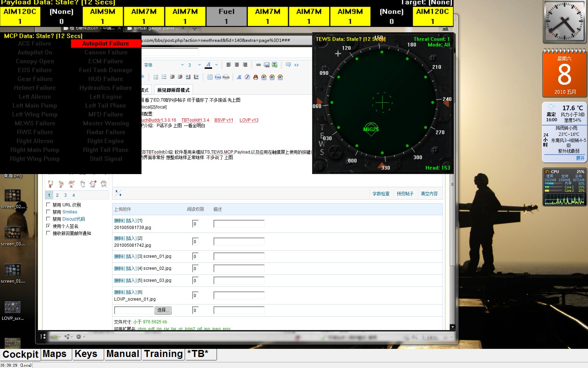Insert a quote using the speech bubble icon
Screen dimensions: 588x368
(288, 65)
